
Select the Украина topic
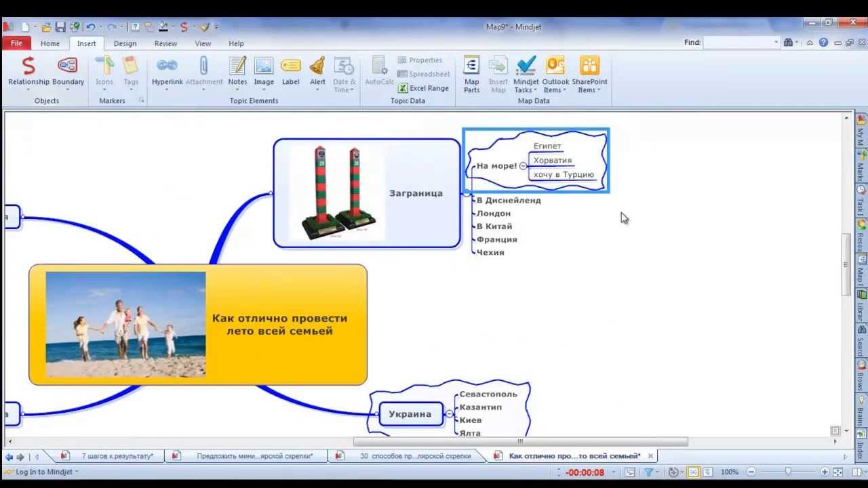point(410,413)
